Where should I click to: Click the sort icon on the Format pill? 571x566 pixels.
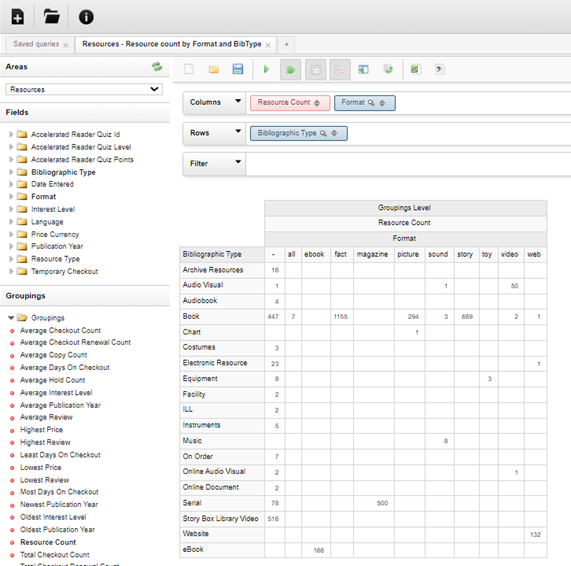point(382,103)
